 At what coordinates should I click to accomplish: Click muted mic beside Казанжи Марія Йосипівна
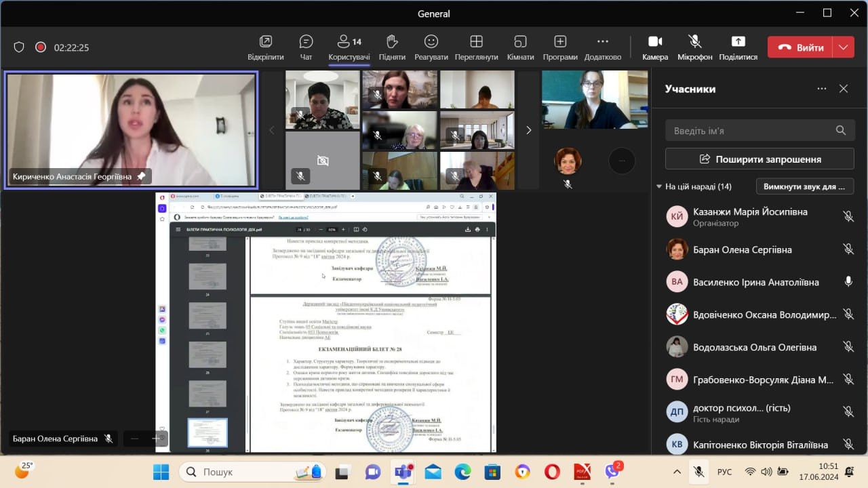pyautogui.click(x=848, y=217)
